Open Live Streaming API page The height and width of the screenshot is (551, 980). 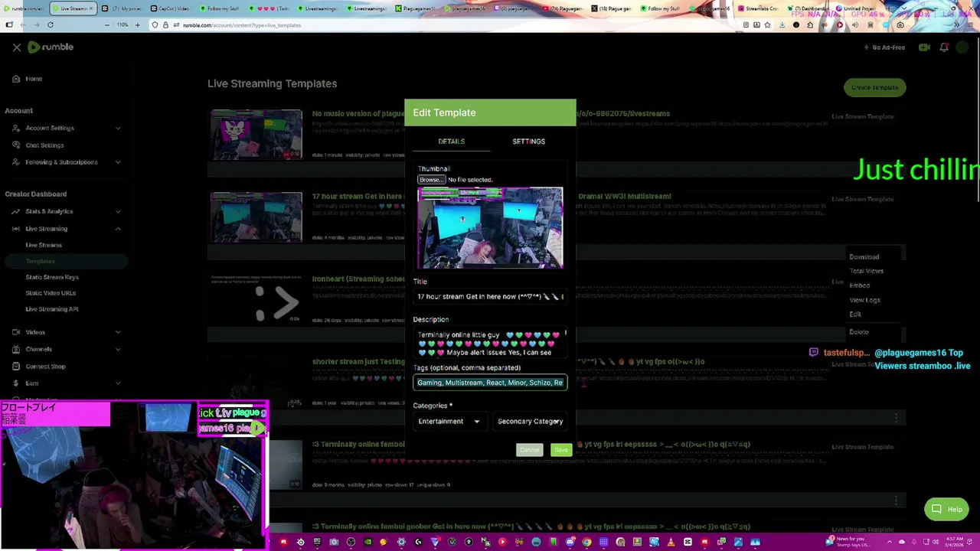(52, 309)
